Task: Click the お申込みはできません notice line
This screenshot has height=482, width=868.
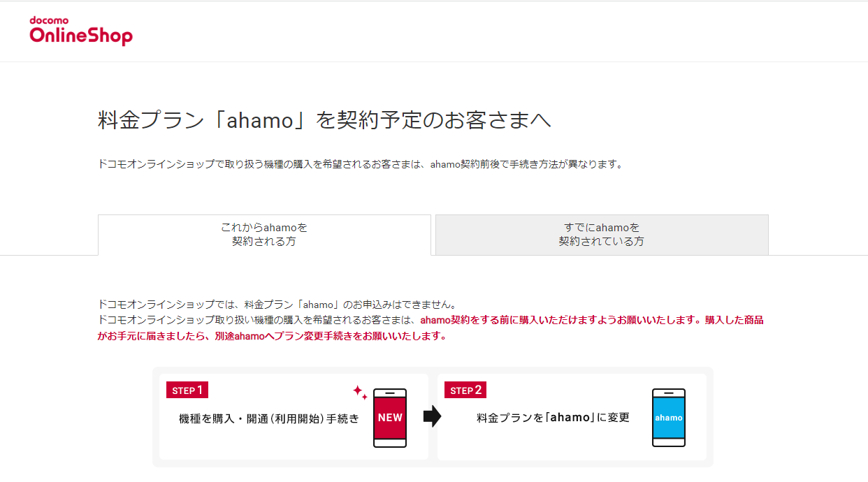Action: [x=277, y=305]
